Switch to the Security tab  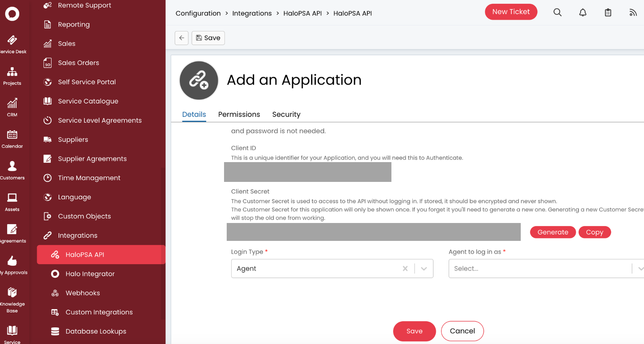(286, 115)
